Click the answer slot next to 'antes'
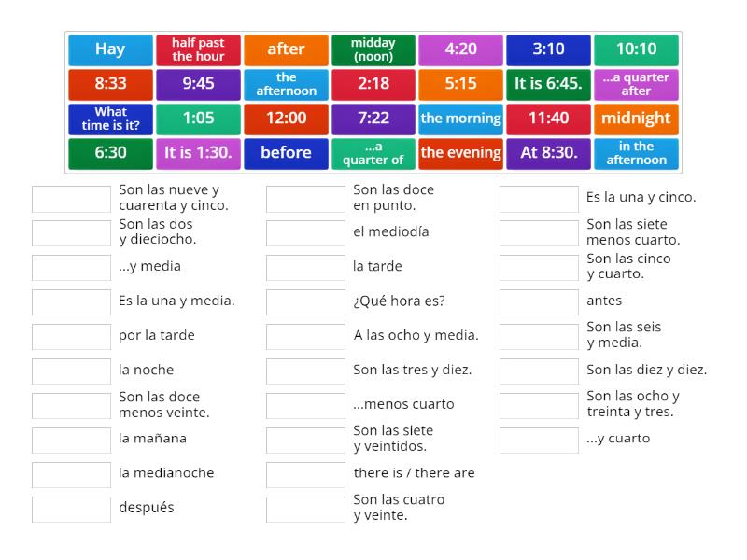The height and width of the screenshot is (560, 747). pos(539,301)
